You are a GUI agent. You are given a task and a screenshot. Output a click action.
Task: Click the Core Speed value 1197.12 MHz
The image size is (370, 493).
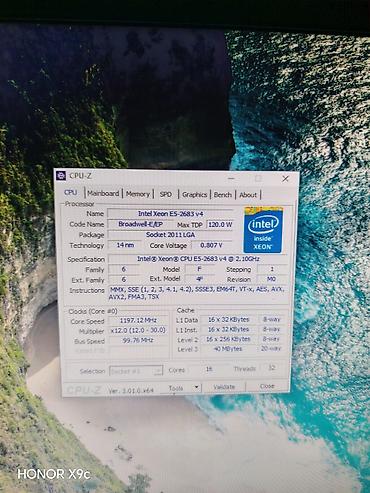click(138, 320)
